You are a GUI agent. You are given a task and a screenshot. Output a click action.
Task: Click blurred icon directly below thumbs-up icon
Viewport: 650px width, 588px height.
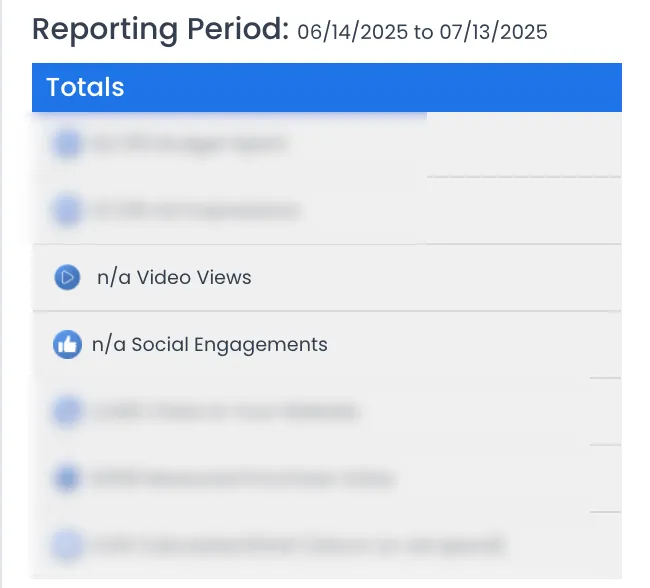(67, 411)
